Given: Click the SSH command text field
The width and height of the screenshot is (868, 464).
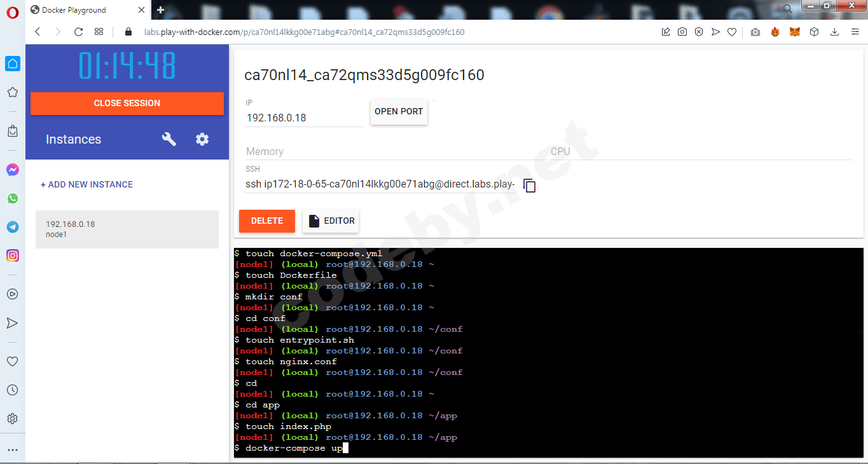Looking at the screenshot, I should [x=380, y=185].
